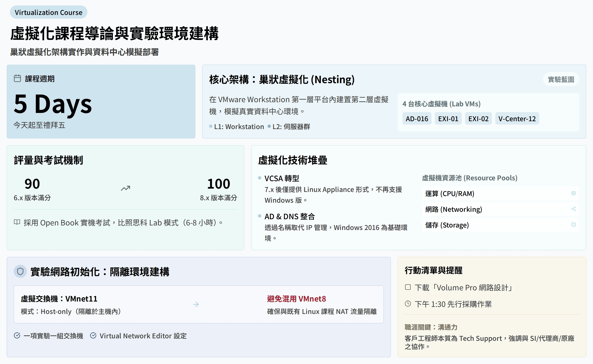
Task: Click the CPU chip icon in 運算 row
Action: click(x=574, y=193)
